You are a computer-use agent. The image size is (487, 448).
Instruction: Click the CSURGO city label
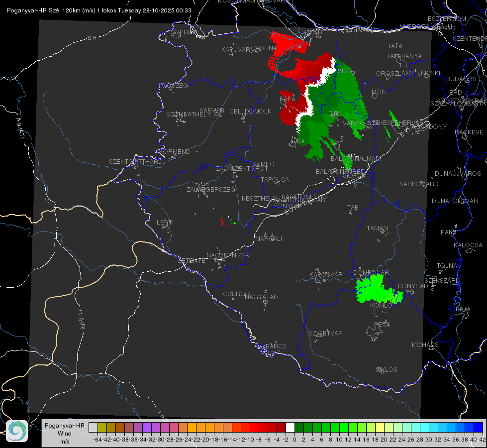[x=236, y=294]
